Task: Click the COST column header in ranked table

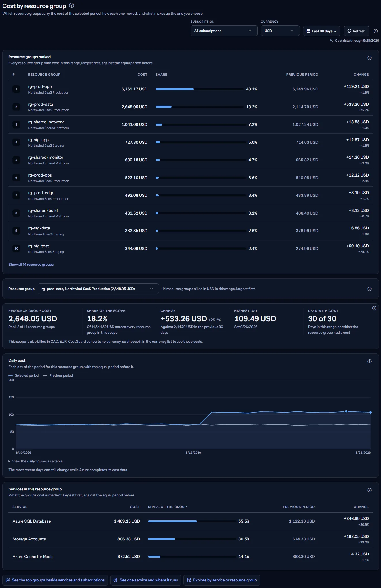Action: pos(142,75)
